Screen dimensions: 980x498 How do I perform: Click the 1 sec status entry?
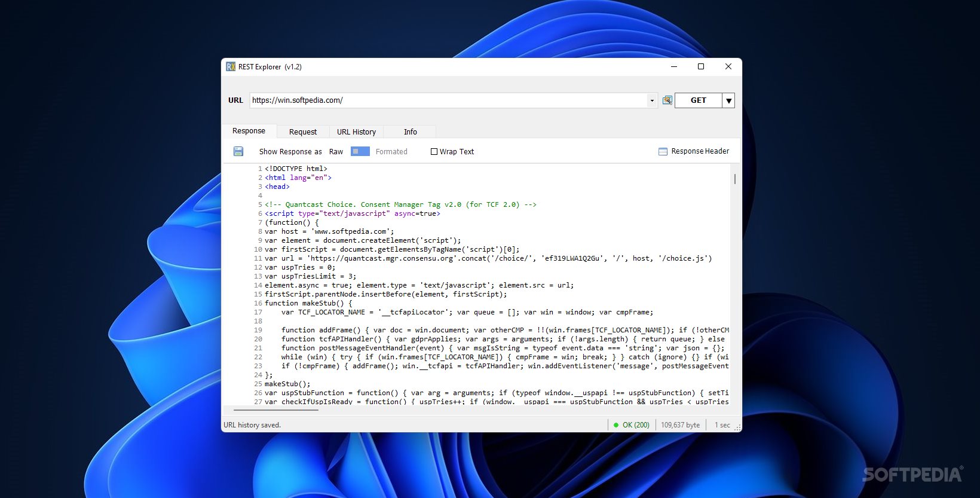(x=722, y=425)
